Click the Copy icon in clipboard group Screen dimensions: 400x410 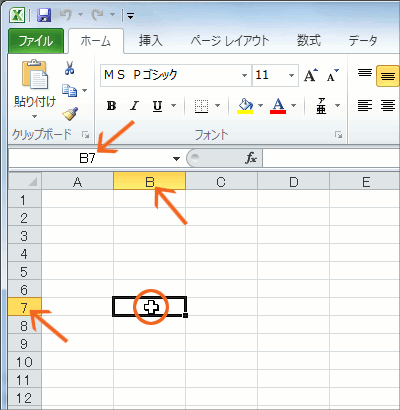(x=69, y=90)
